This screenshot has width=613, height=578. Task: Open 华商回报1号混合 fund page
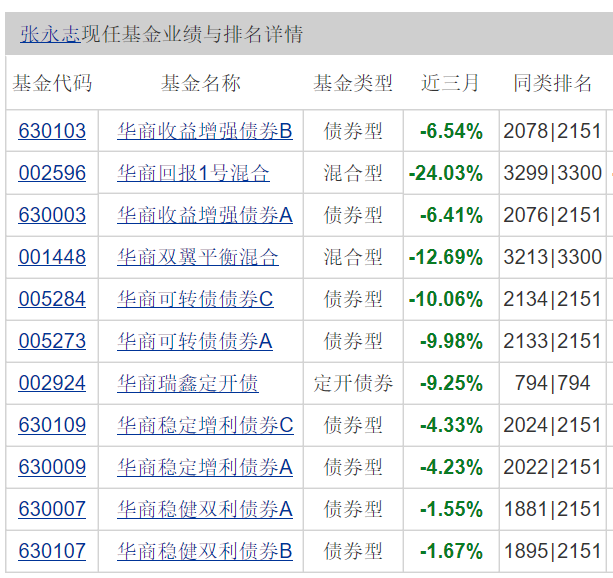pyautogui.click(x=194, y=173)
